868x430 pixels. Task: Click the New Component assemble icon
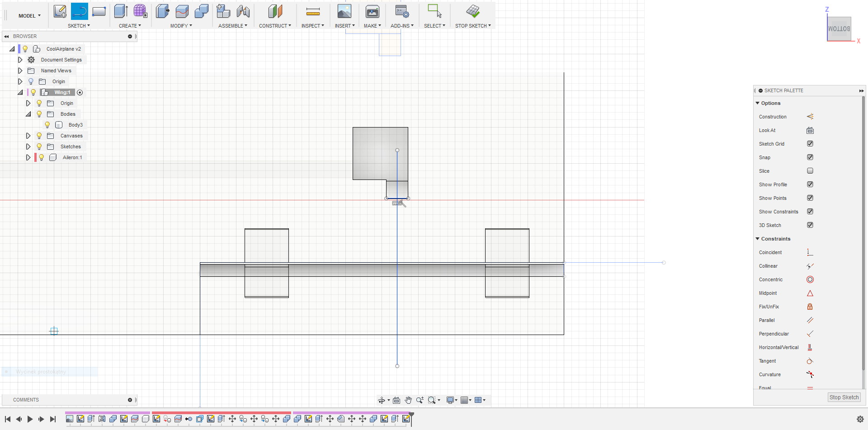223,11
